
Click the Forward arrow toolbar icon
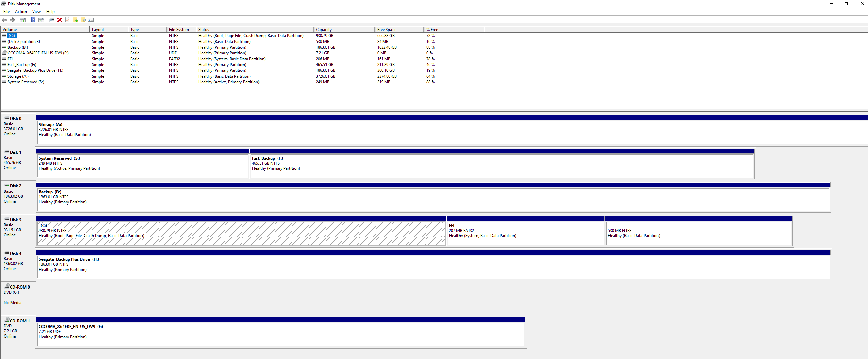(x=12, y=20)
